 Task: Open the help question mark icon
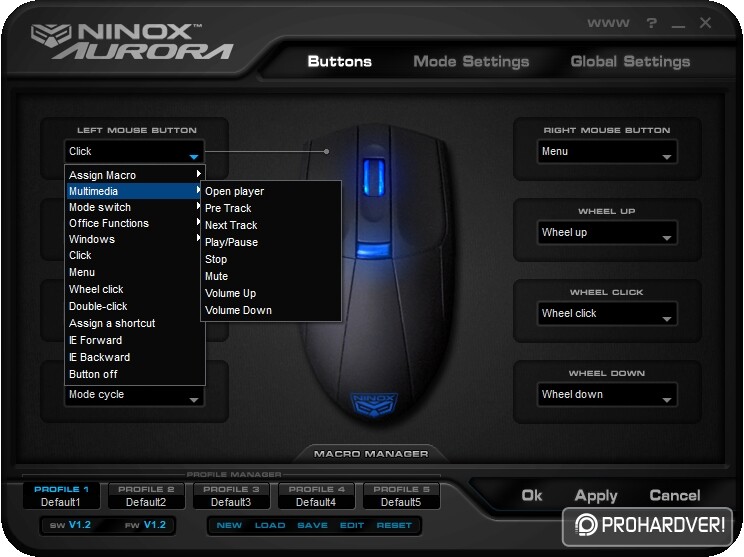tap(651, 23)
